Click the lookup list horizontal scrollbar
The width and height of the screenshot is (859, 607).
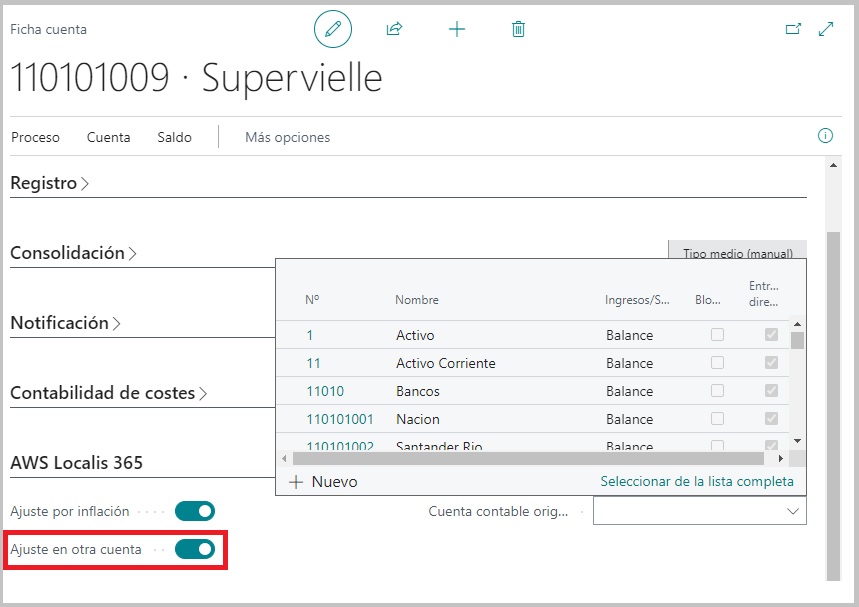point(528,458)
